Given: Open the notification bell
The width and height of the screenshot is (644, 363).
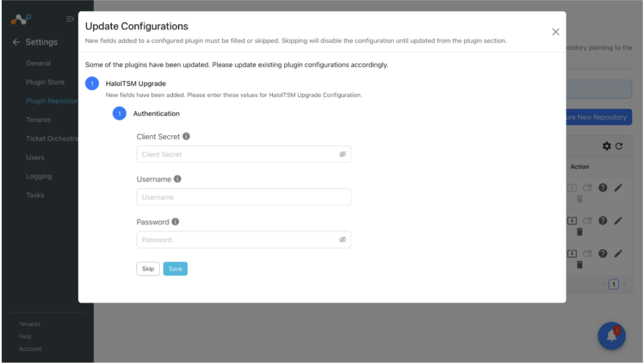Looking at the screenshot, I should pyautogui.click(x=611, y=335).
